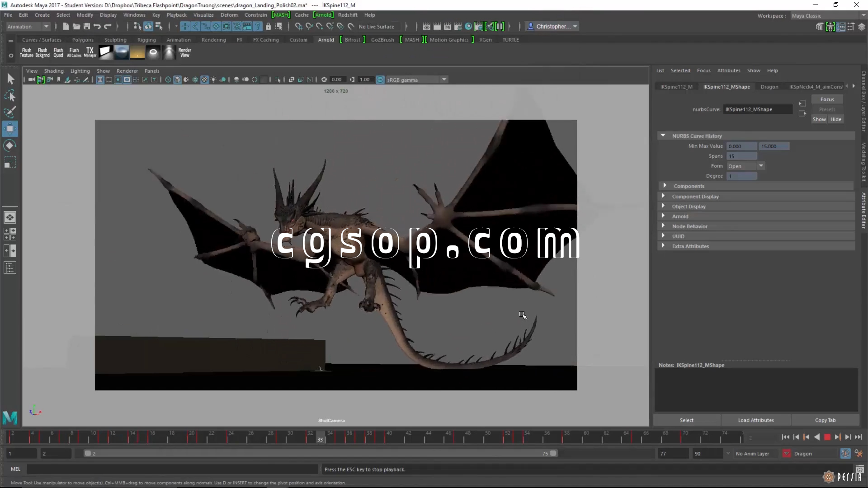Select the Move tool in toolbox
The height and width of the screenshot is (488, 868).
tap(9, 129)
